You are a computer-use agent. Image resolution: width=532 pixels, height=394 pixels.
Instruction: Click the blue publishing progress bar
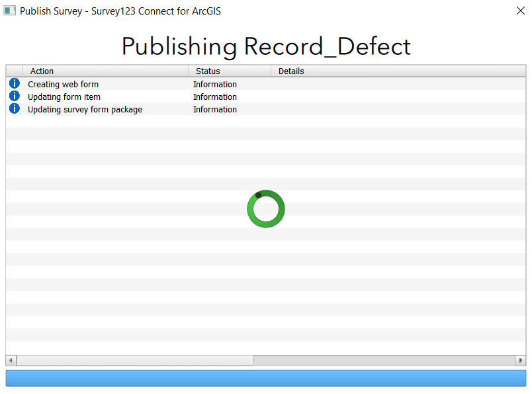266,378
